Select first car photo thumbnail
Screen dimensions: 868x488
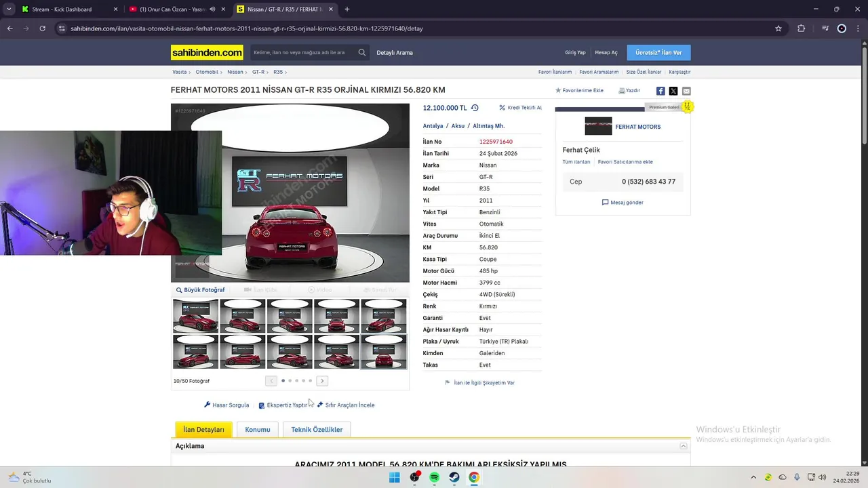click(195, 316)
